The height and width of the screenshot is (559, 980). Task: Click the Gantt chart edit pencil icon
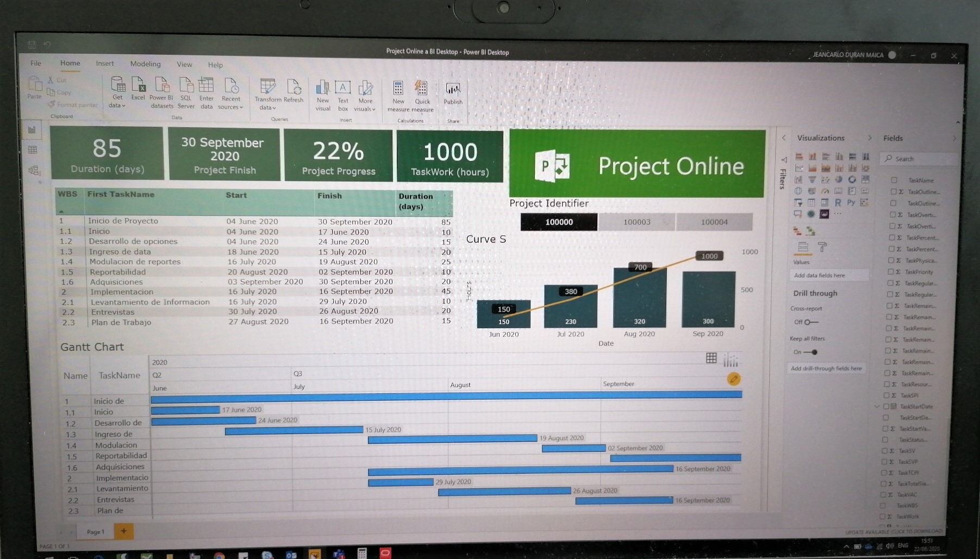[x=733, y=379]
